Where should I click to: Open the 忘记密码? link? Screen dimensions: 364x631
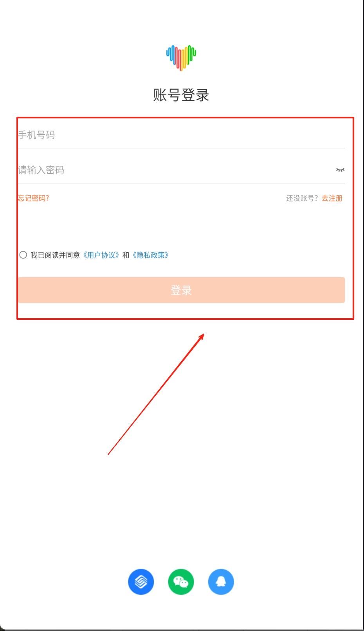point(33,198)
